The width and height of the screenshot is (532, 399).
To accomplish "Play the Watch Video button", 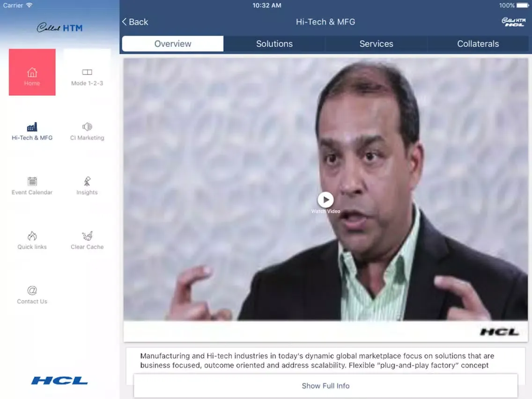I will pyautogui.click(x=325, y=200).
